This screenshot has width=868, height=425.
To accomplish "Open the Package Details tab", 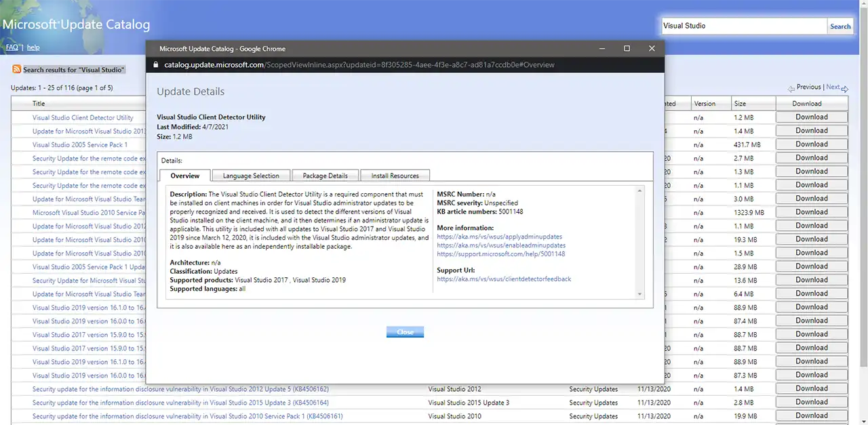I will (x=325, y=176).
